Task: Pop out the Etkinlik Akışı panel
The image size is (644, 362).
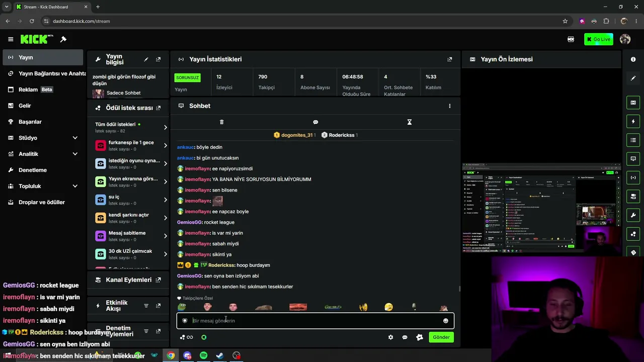Action: point(158,306)
